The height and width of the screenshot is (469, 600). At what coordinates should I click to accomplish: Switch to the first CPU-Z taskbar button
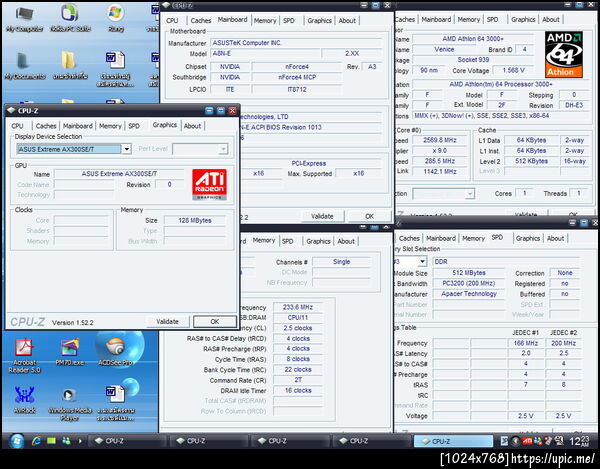[x=126, y=441]
